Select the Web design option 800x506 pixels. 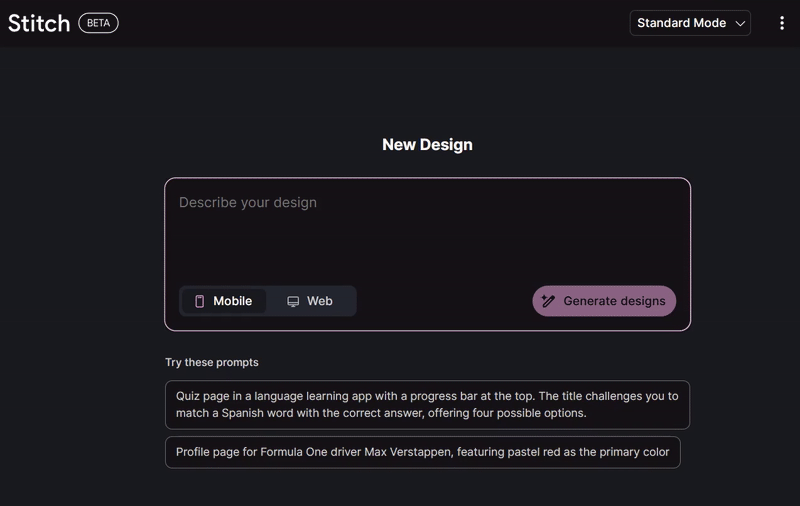point(310,301)
